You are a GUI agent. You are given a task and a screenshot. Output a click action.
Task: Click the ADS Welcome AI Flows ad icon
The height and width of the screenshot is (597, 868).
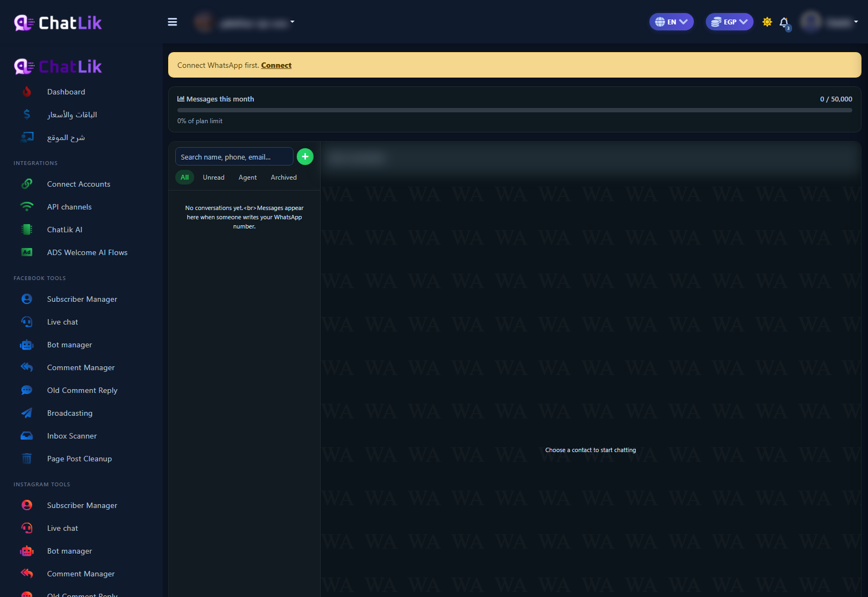(27, 252)
